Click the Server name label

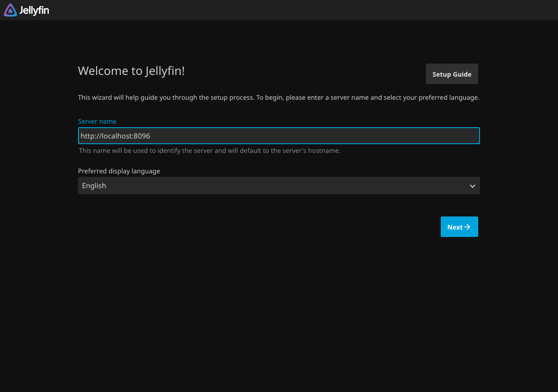click(x=97, y=122)
